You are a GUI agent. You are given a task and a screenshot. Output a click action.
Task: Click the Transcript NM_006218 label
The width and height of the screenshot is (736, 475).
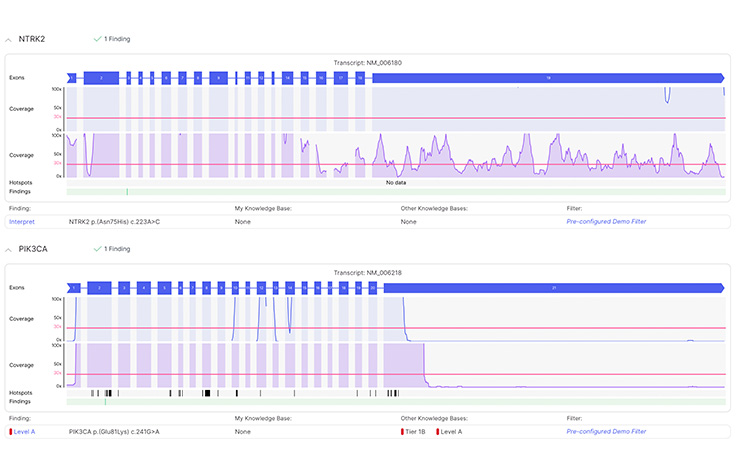(368, 272)
